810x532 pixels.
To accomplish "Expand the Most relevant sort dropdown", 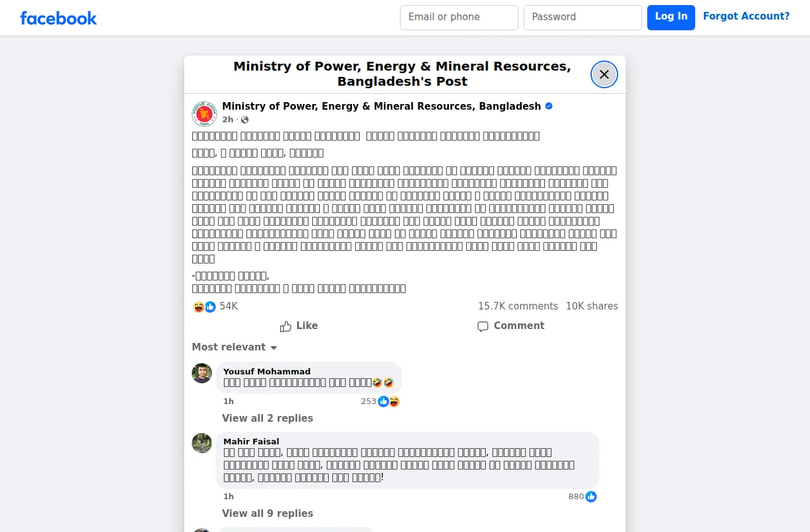I will coord(235,347).
